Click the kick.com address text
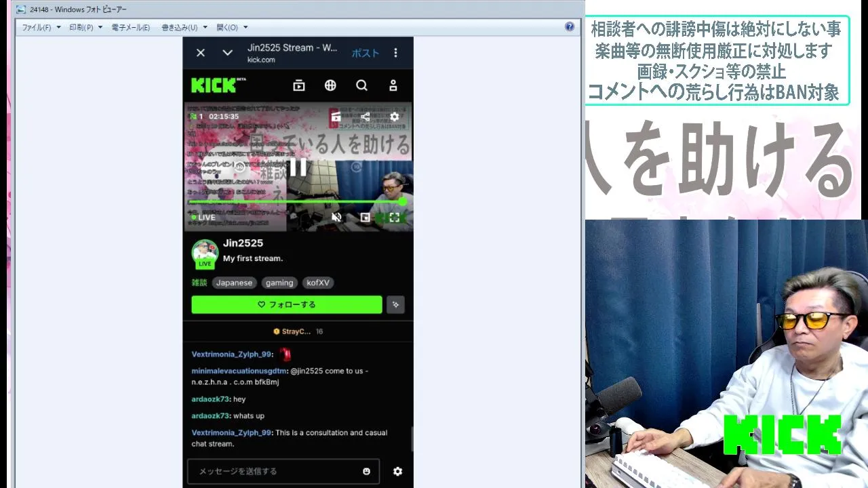 tap(261, 60)
